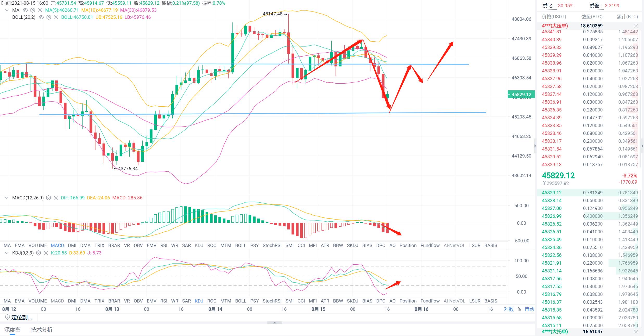Switch to 技术分析 tab
Viewport: 644px width, 336px height.
click(x=42, y=330)
